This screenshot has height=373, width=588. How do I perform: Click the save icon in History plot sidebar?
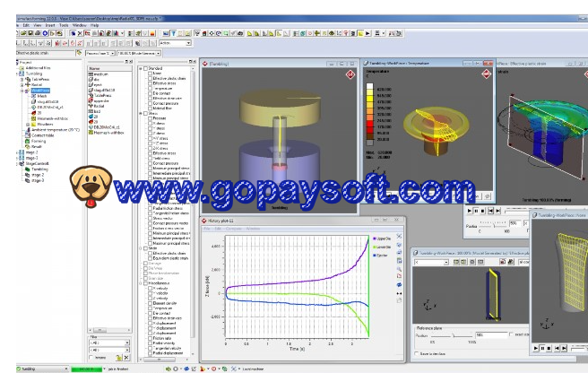pos(399,260)
